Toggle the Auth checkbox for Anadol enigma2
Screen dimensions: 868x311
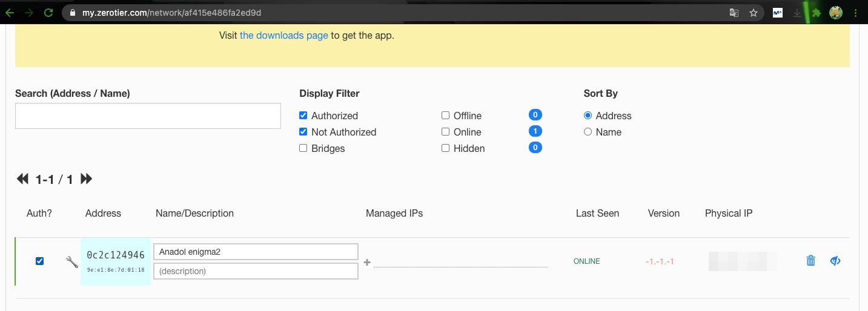click(40, 261)
